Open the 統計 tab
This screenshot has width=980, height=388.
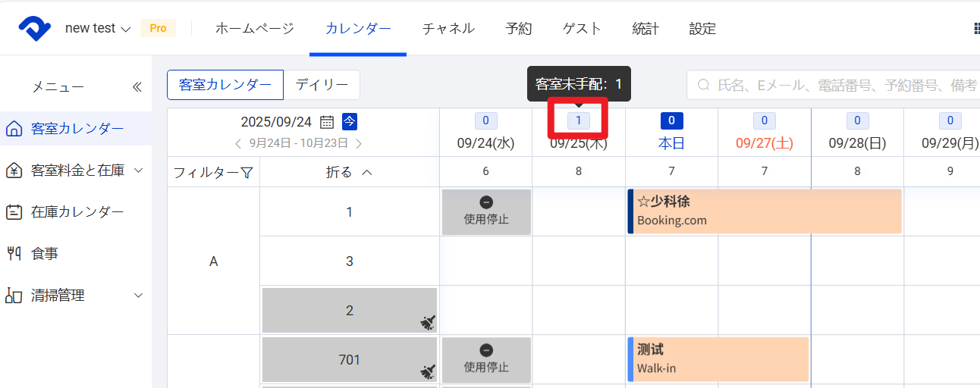(645, 29)
